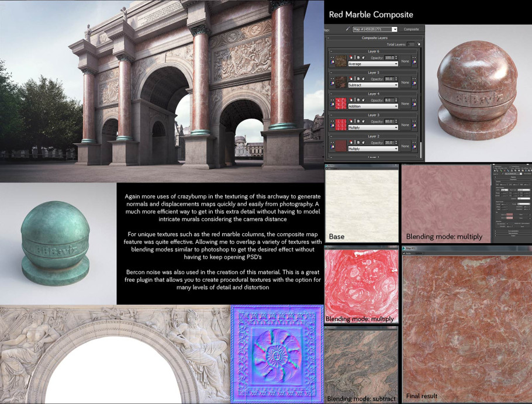
Task: Click the eyedropper icon beside the map name
Action: pyautogui.click(x=348, y=29)
